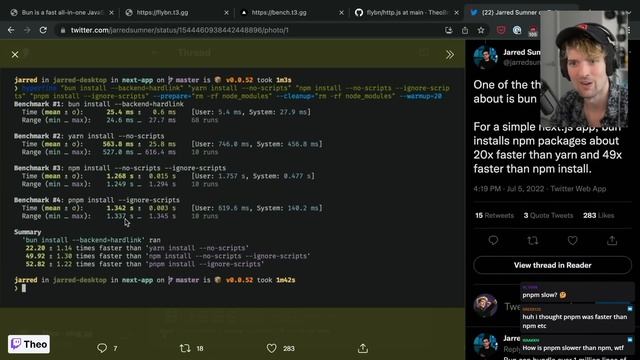640x360 pixels.
Task: Close the flybn.t3.gg tab
Action: point(227,13)
